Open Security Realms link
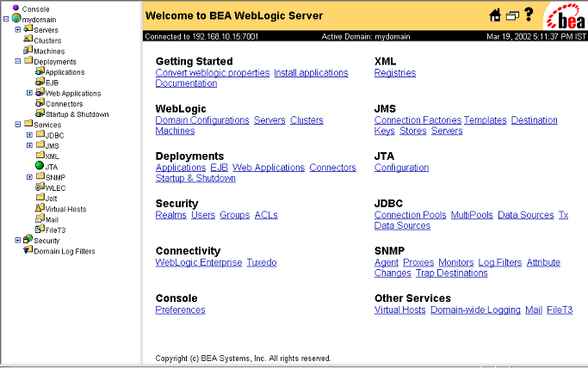Screen dimensions: 588x368 click(171, 215)
